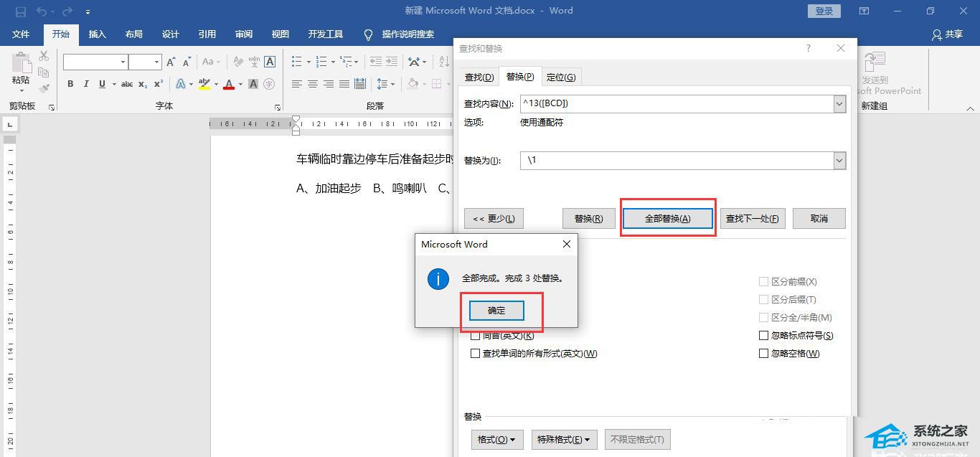Open text effects outlined A icon

click(x=180, y=84)
